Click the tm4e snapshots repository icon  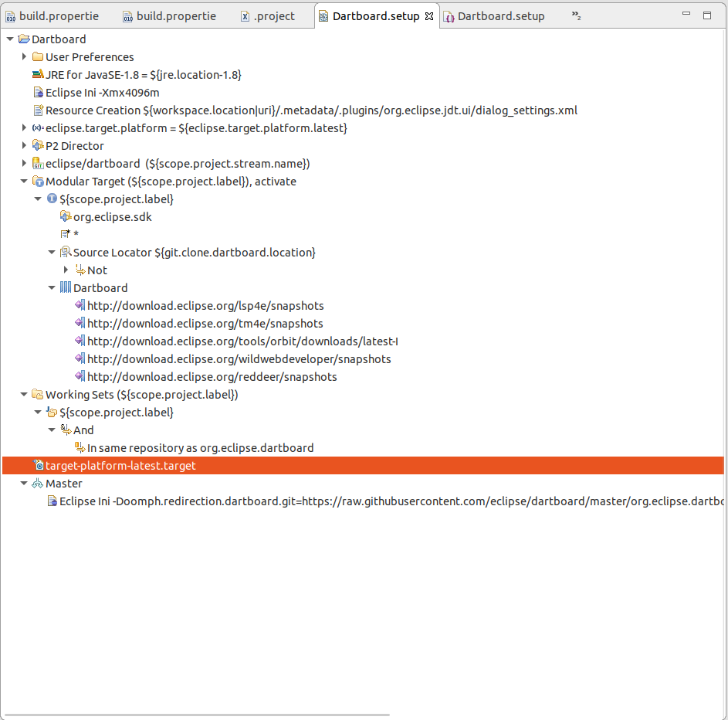[80, 323]
